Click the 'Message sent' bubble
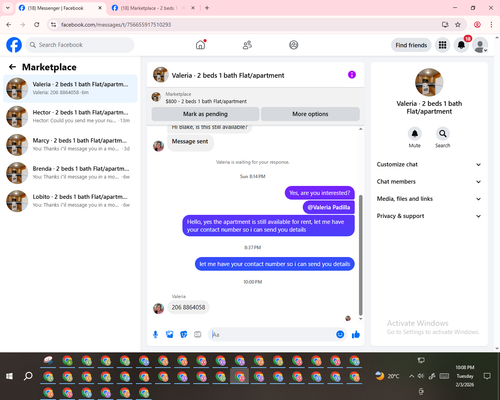500x400 pixels. (x=190, y=142)
